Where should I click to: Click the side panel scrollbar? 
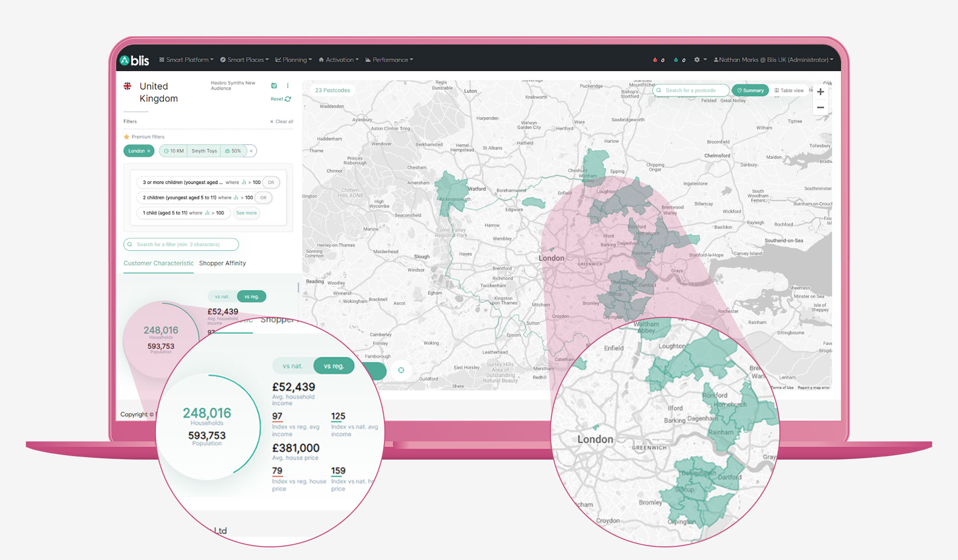(298, 288)
